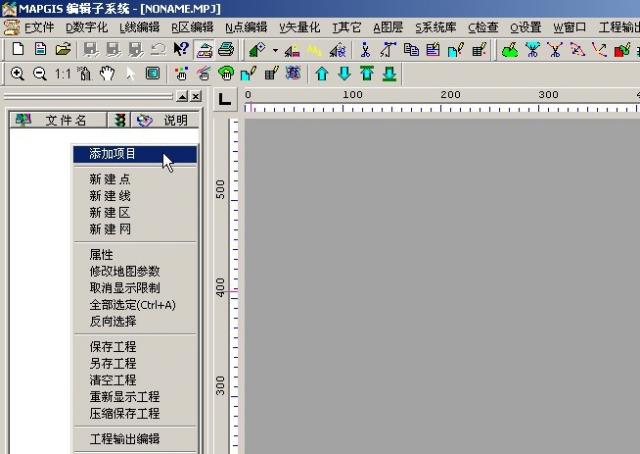Click the traffic light status column header
The height and width of the screenshot is (454, 640).
120,120
